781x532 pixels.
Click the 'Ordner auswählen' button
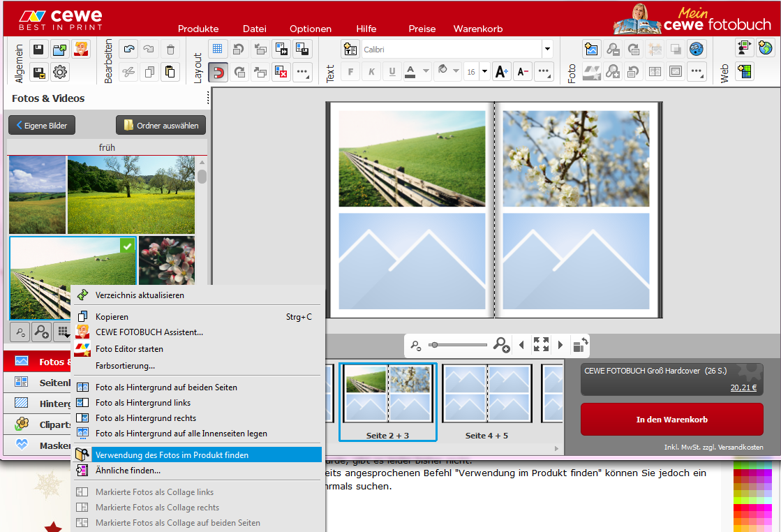pyautogui.click(x=161, y=126)
